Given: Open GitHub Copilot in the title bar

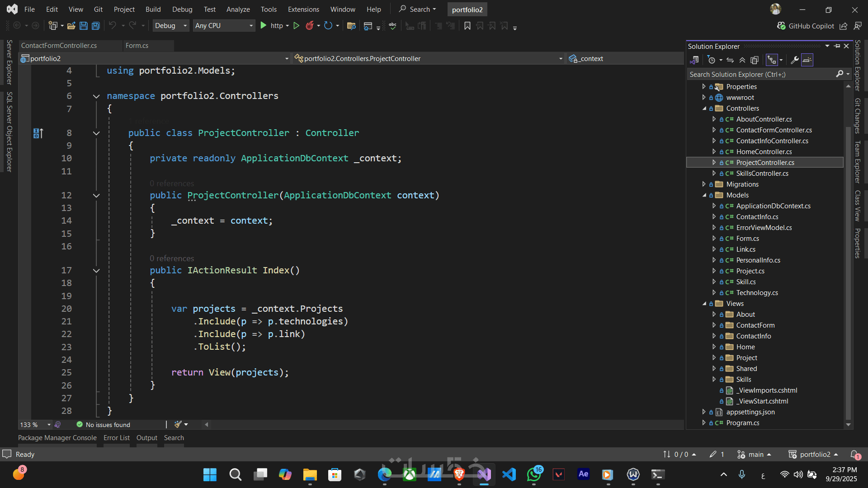Looking at the screenshot, I should 806,26.
